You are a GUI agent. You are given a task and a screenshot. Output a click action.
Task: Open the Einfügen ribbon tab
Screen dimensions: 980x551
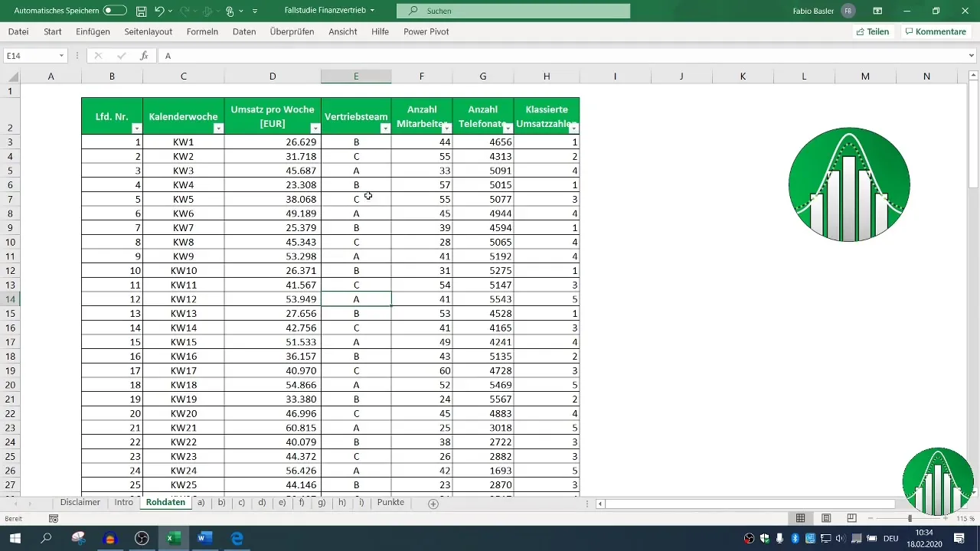pyautogui.click(x=93, y=31)
